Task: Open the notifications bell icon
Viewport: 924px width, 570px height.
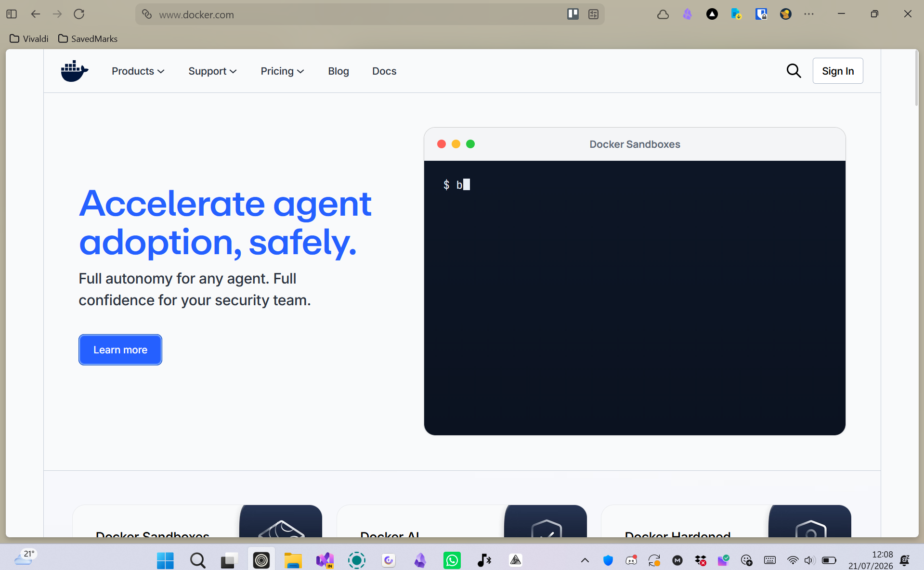Action: (x=905, y=560)
